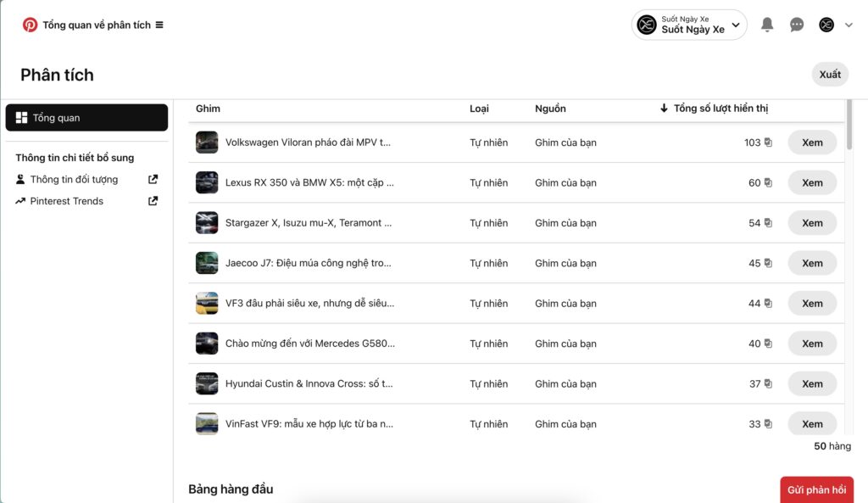This screenshot has width=868, height=503.
Task: Expand the account chevron next to avatar
Action: [849, 25]
